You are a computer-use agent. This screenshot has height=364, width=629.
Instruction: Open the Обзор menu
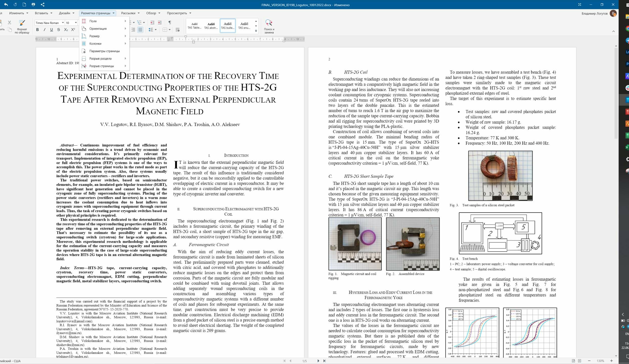(153, 13)
